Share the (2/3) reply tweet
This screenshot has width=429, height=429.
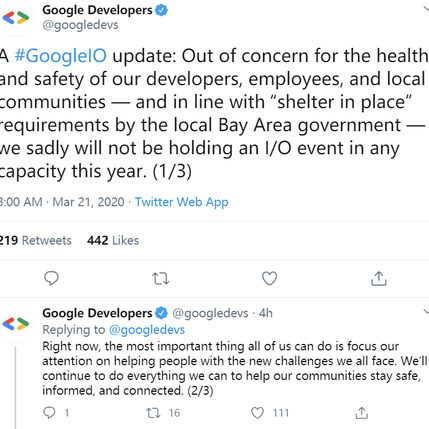(362, 413)
